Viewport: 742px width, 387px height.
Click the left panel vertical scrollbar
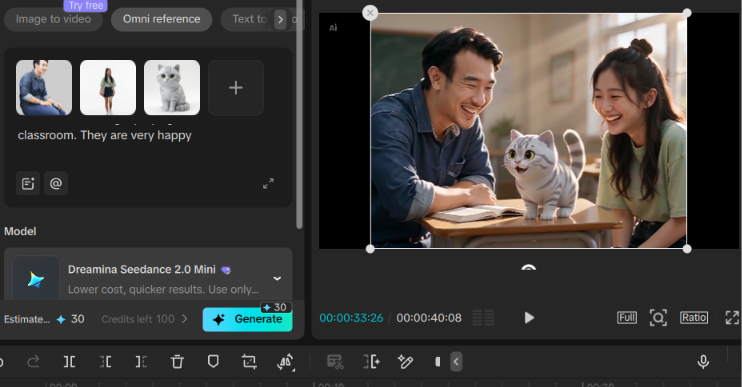299,114
